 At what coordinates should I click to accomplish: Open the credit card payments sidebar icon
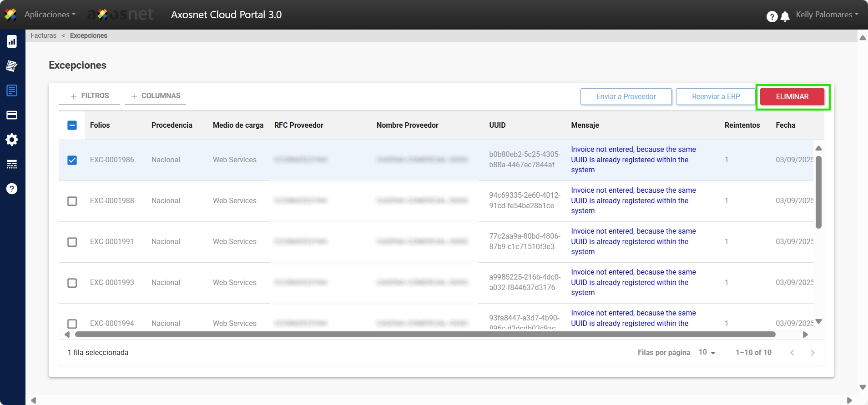pyautogui.click(x=12, y=115)
